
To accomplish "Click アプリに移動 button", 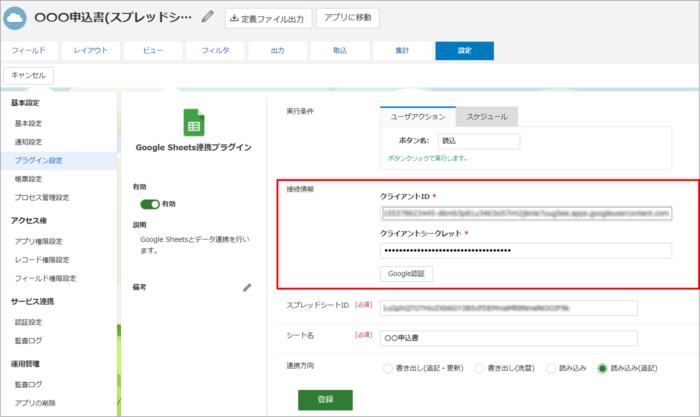I will click(348, 18).
